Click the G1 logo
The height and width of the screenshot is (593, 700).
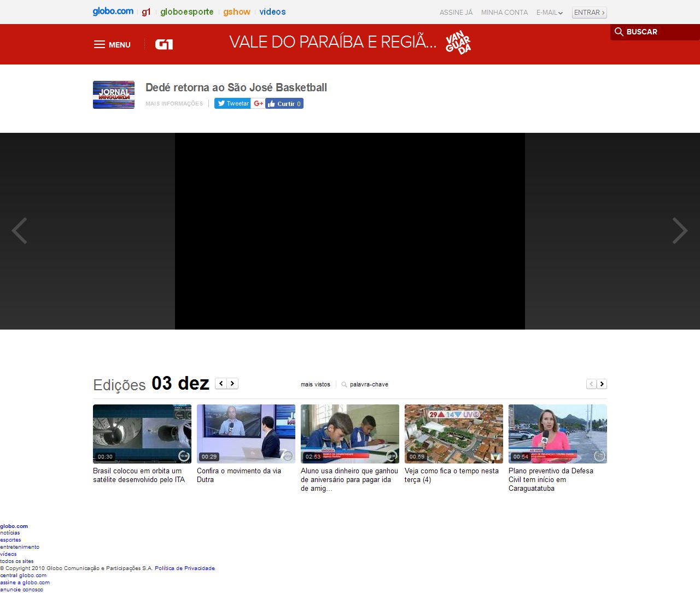(164, 45)
